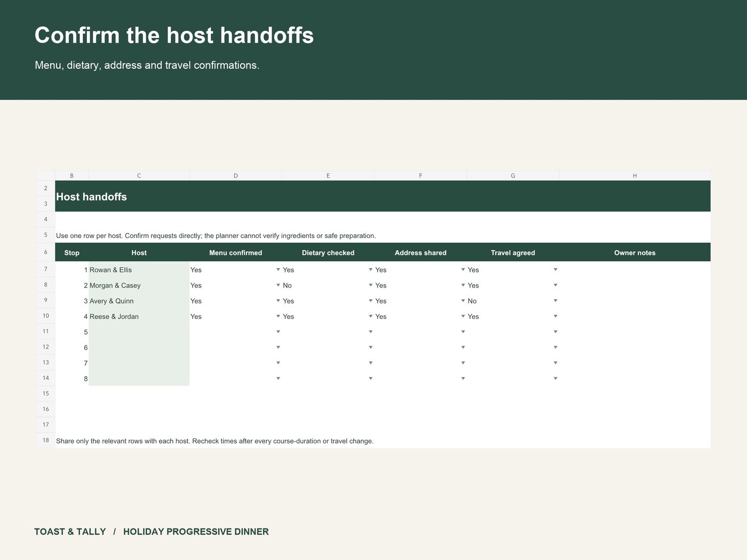Screen dimensions: 747x560
Task: Select row header 7
Action: coord(46,269)
